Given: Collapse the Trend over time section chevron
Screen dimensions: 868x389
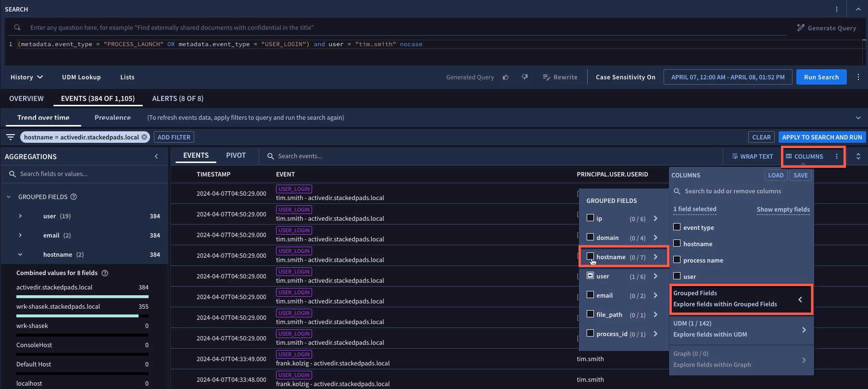Looking at the screenshot, I should [858, 118].
